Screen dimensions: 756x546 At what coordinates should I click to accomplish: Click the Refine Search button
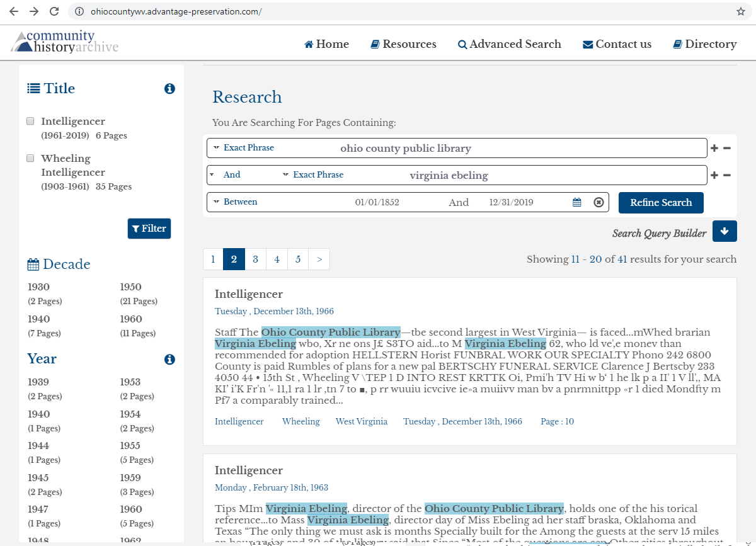(x=661, y=202)
